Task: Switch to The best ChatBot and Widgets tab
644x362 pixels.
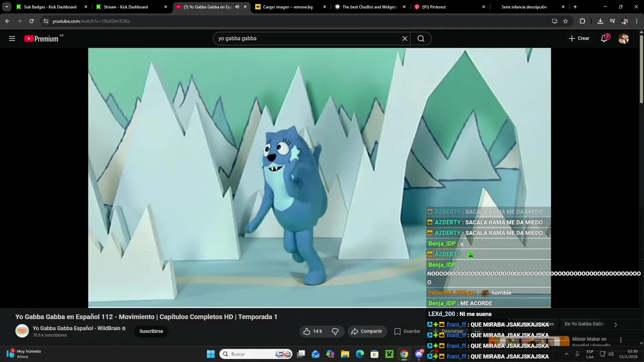Action: coord(370,7)
